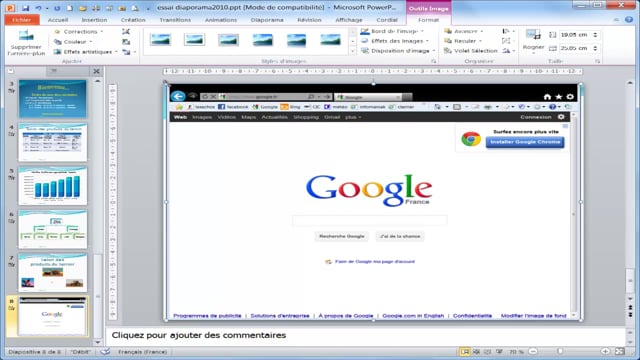
Task: Zoom in with plus button
Action: (605, 351)
